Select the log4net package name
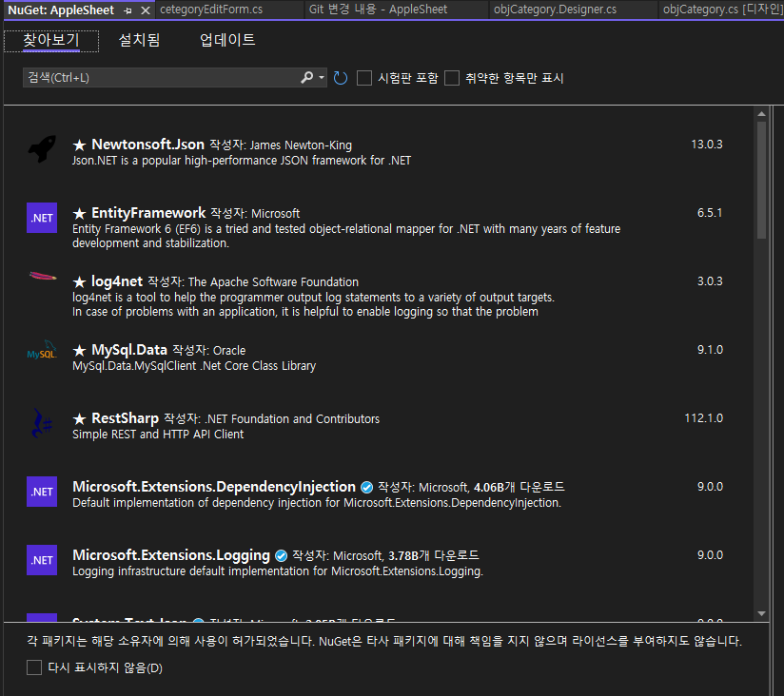The width and height of the screenshot is (784, 696). click(x=117, y=281)
